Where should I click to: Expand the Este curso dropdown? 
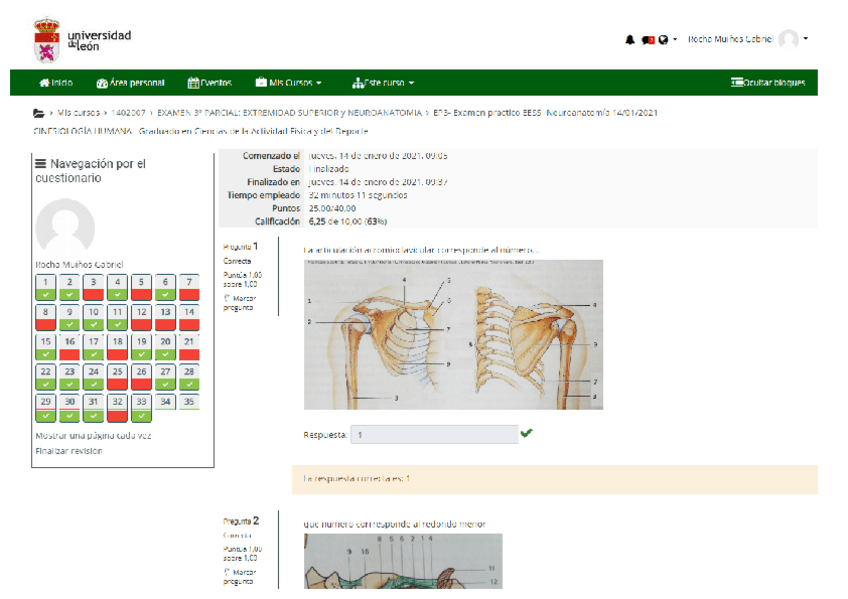coord(387,82)
